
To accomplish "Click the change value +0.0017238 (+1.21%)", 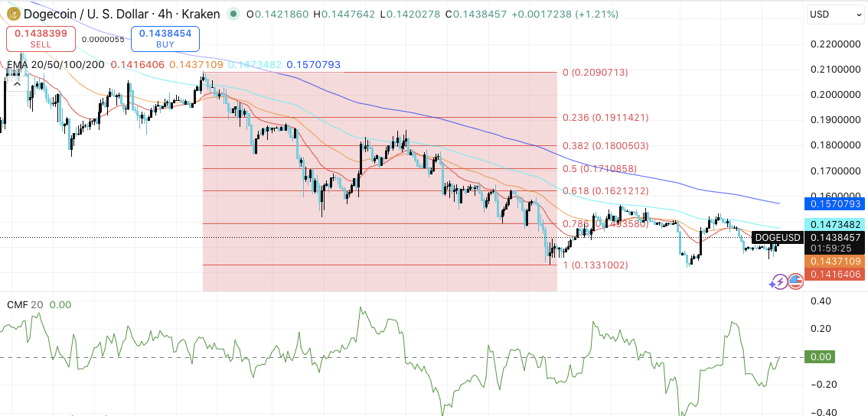I will click(x=564, y=15).
